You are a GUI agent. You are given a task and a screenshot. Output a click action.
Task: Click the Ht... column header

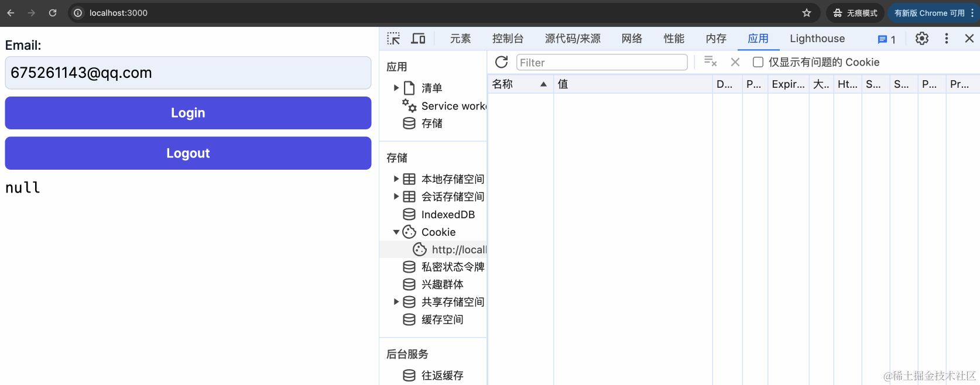847,84
